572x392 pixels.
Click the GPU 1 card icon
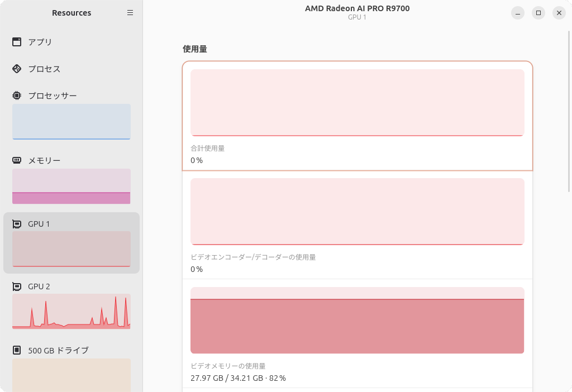coord(17,224)
